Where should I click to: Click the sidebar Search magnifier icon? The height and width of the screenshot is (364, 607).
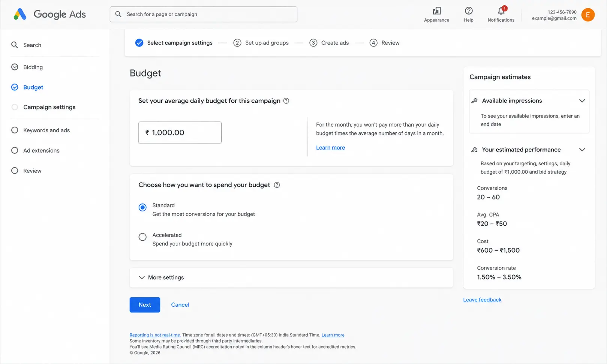click(x=15, y=45)
